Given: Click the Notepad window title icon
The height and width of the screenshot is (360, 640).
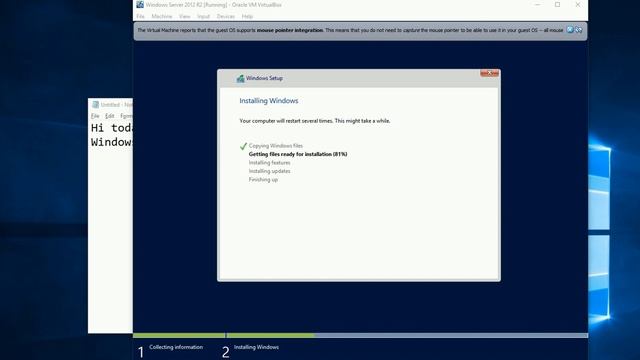Looking at the screenshot, I should (x=96, y=104).
